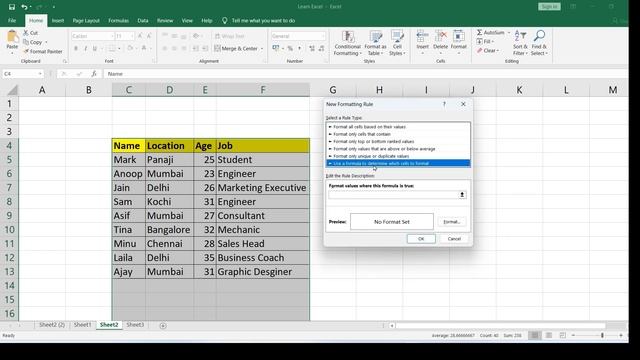Open Conditional Formatting menu

(x=347, y=43)
